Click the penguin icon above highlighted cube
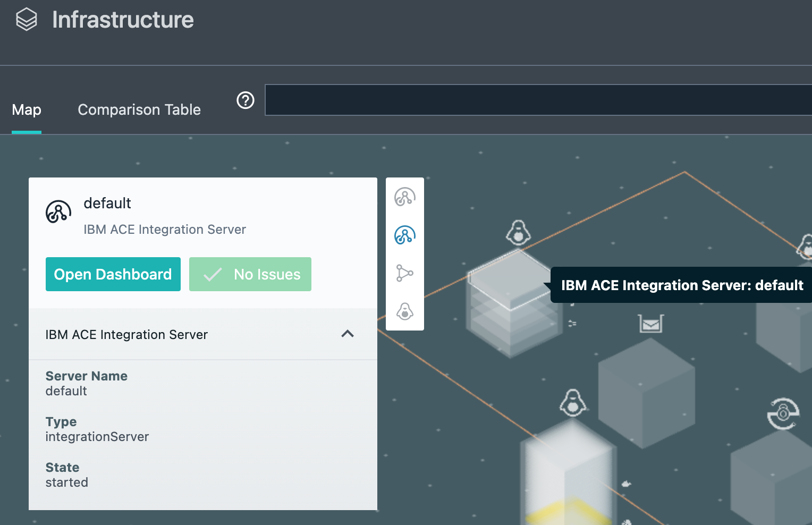Viewport: 812px width, 525px height. (518, 232)
